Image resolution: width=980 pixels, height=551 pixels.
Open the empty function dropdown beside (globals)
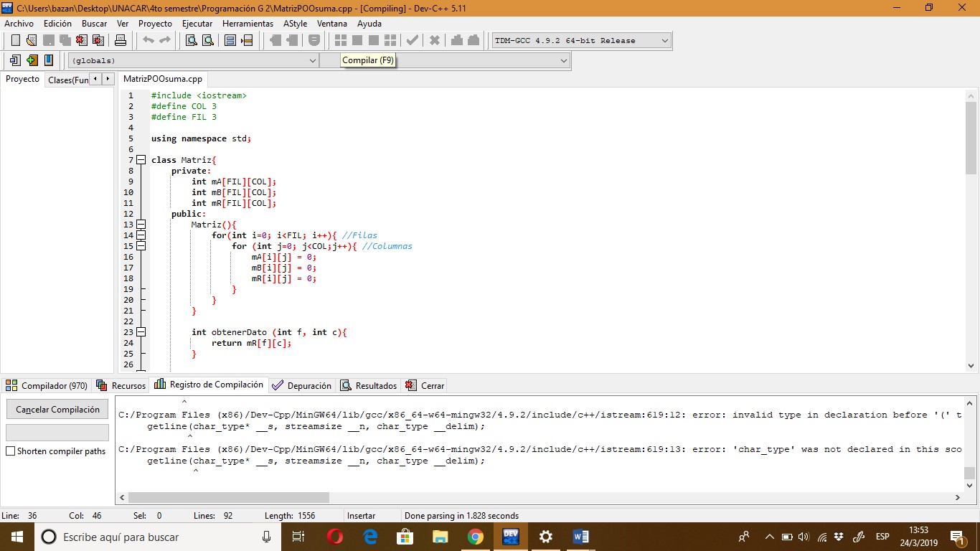point(445,61)
